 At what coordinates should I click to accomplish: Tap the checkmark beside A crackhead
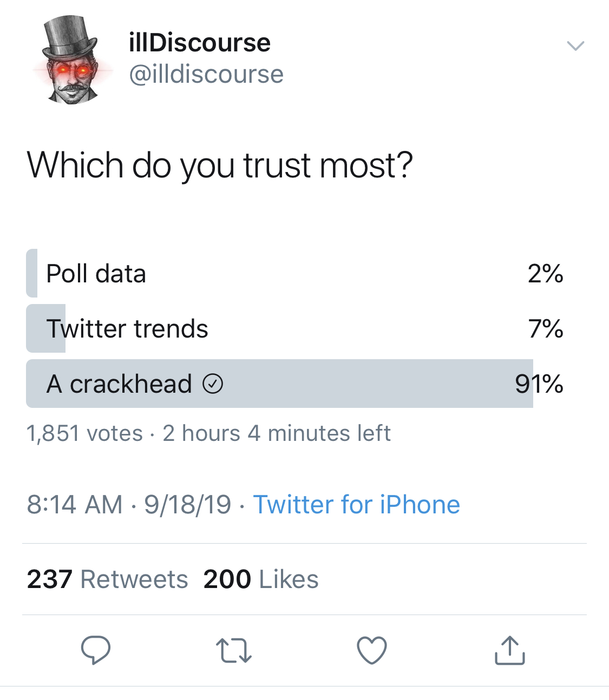tap(213, 384)
